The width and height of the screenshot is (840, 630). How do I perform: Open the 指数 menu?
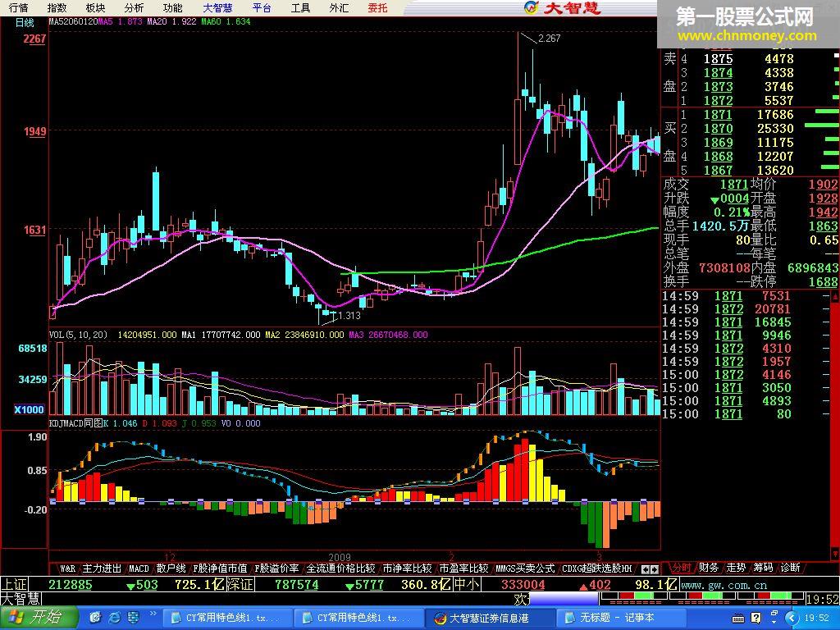coord(57,7)
